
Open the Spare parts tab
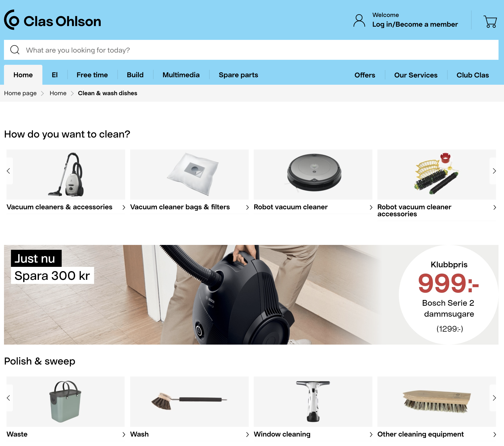pos(238,75)
